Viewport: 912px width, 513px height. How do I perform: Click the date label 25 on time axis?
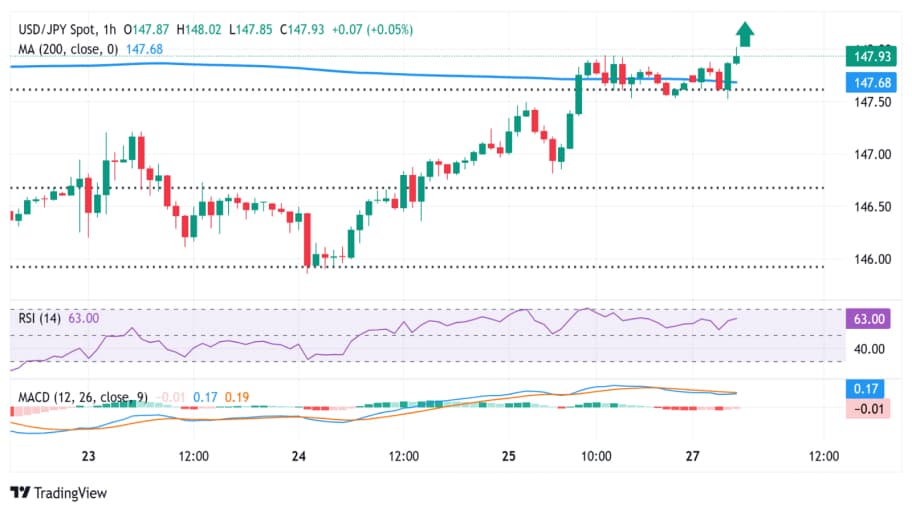click(508, 456)
